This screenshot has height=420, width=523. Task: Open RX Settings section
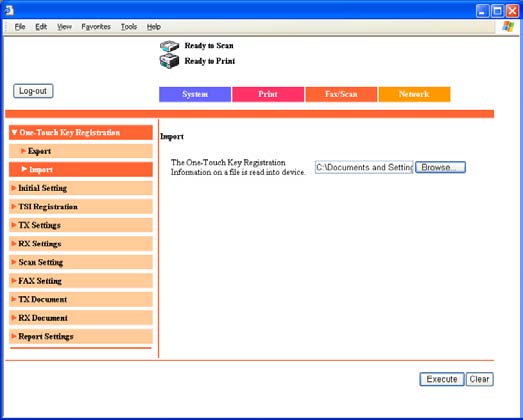click(81, 244)
